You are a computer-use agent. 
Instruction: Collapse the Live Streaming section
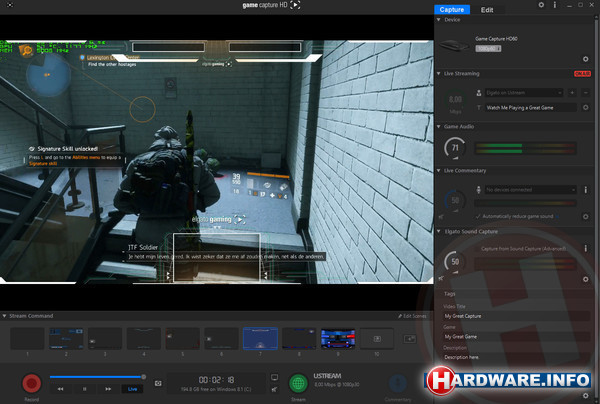439,73
